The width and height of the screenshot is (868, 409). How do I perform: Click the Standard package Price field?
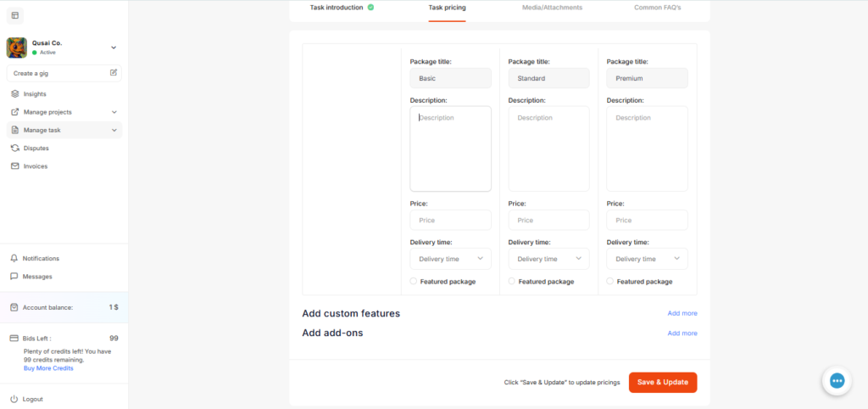[x=548, y=221]
